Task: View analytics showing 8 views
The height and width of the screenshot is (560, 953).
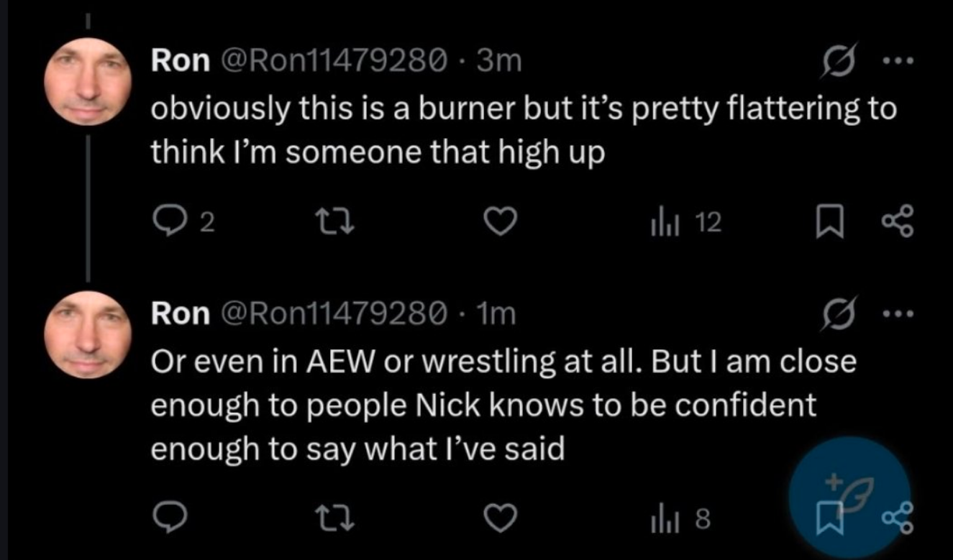Action: click(680, 518)
